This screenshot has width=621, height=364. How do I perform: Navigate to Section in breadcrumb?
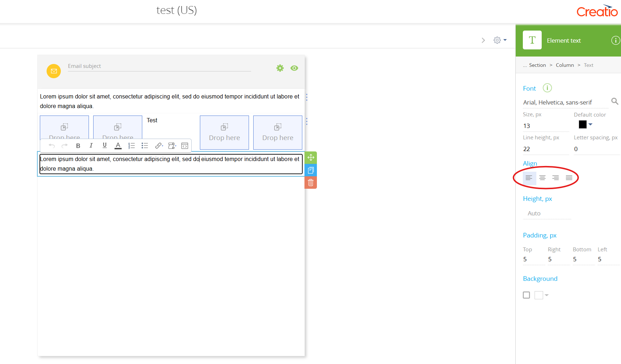coord(537,65)
